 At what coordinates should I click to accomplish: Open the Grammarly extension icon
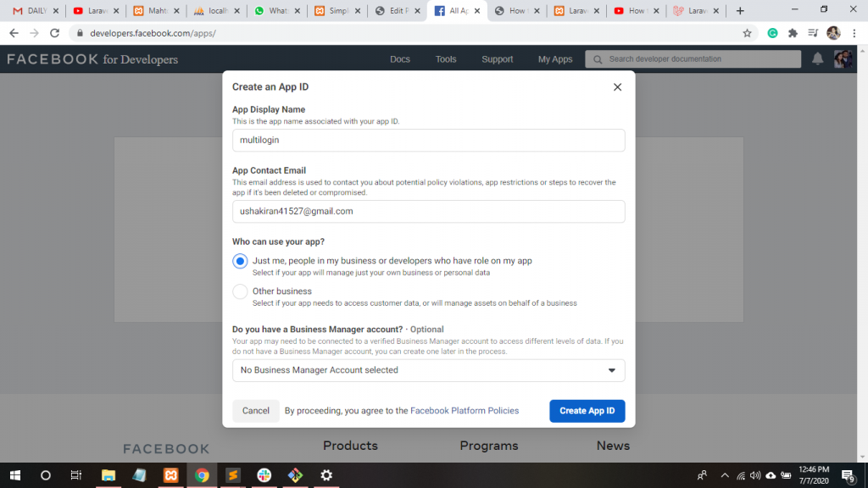(772, 33)
